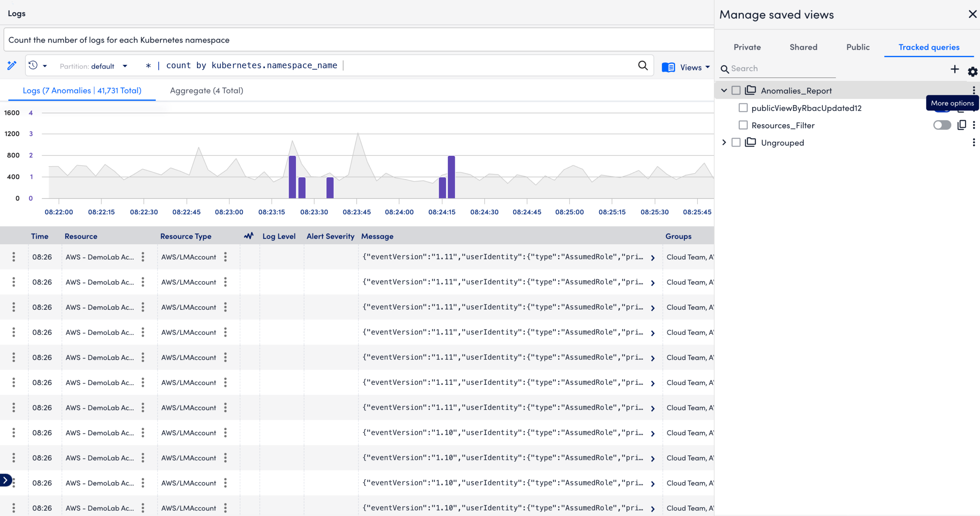Viewport: 980px width, 516px height.
Task: Sort by Time column header
Action: (39, 236)
